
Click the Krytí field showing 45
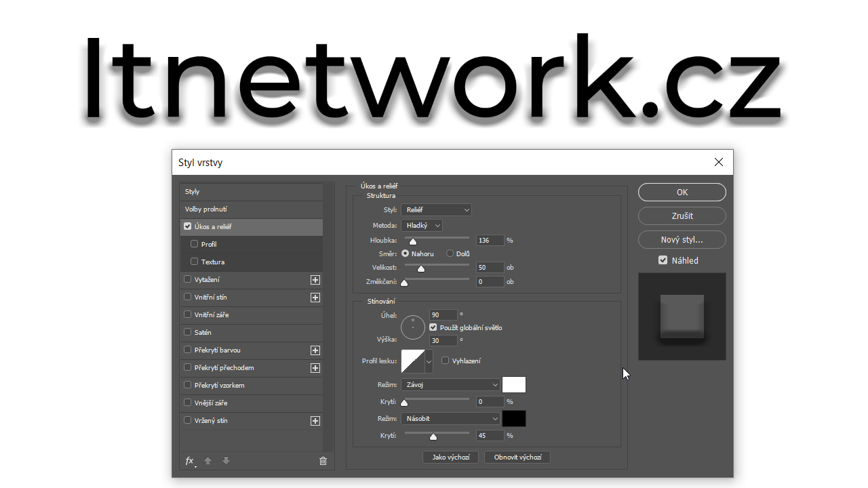tap(490, 436)
